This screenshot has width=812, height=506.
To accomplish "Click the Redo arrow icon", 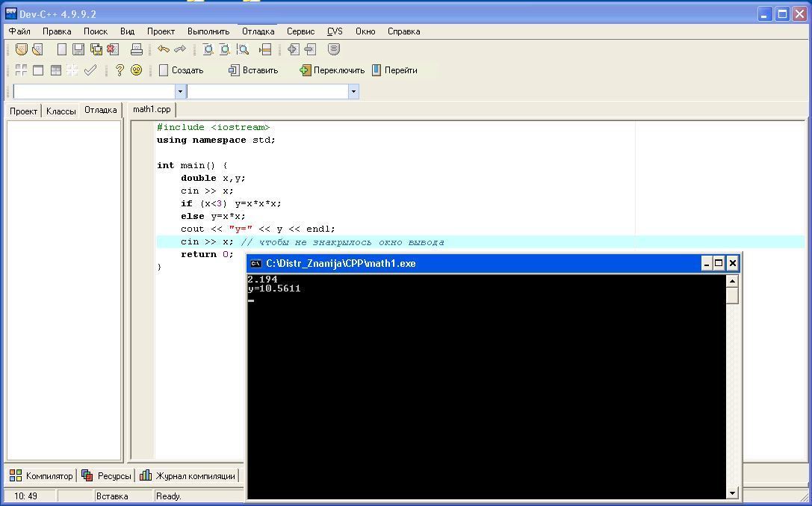I will pyautogui.click(x=180, y=49).
